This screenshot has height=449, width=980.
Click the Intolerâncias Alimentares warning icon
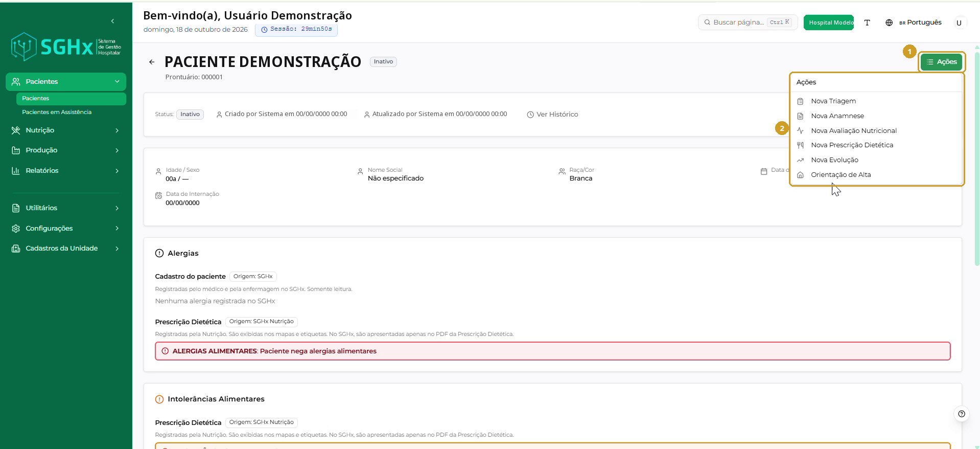(x=159, y=399)
